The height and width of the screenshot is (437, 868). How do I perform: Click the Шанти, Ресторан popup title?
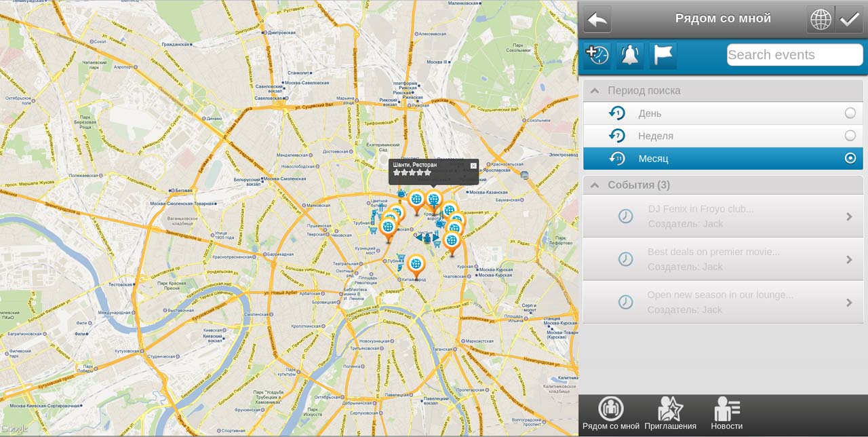(415, 164)
